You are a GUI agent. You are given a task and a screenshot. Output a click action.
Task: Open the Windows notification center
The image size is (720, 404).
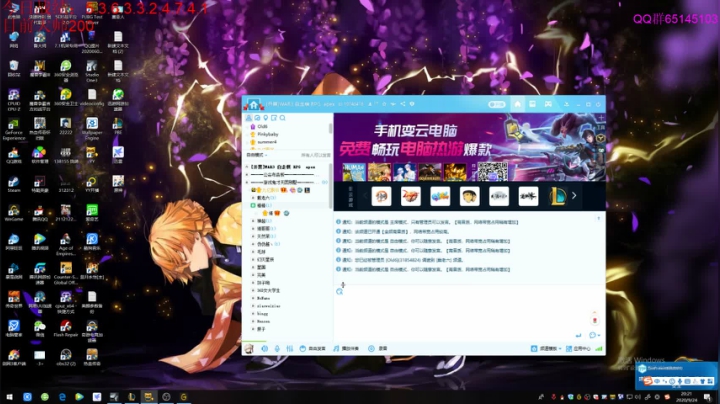tap(708, 397)
